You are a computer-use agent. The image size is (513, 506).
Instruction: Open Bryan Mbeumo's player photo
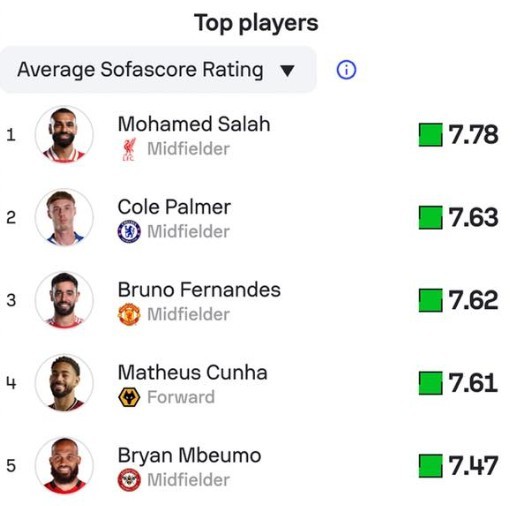point(64,465)
